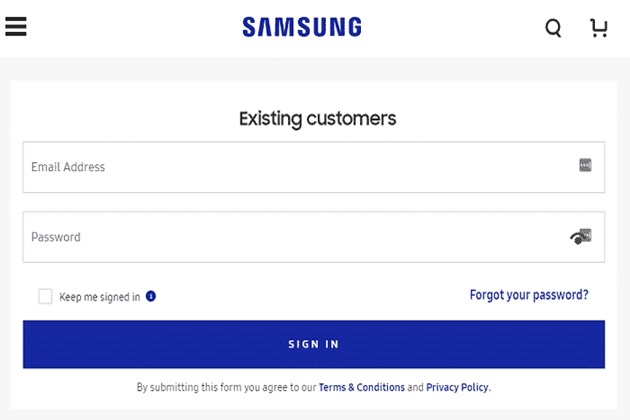Open the hamburger navigation menu
This screenshot has height=420, width=630.
15,25
